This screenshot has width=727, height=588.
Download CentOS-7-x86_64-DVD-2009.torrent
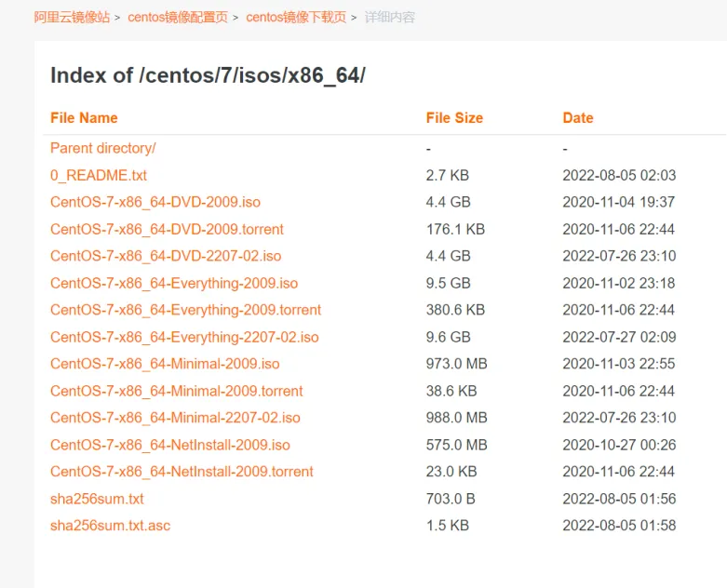tap(167, 229)
